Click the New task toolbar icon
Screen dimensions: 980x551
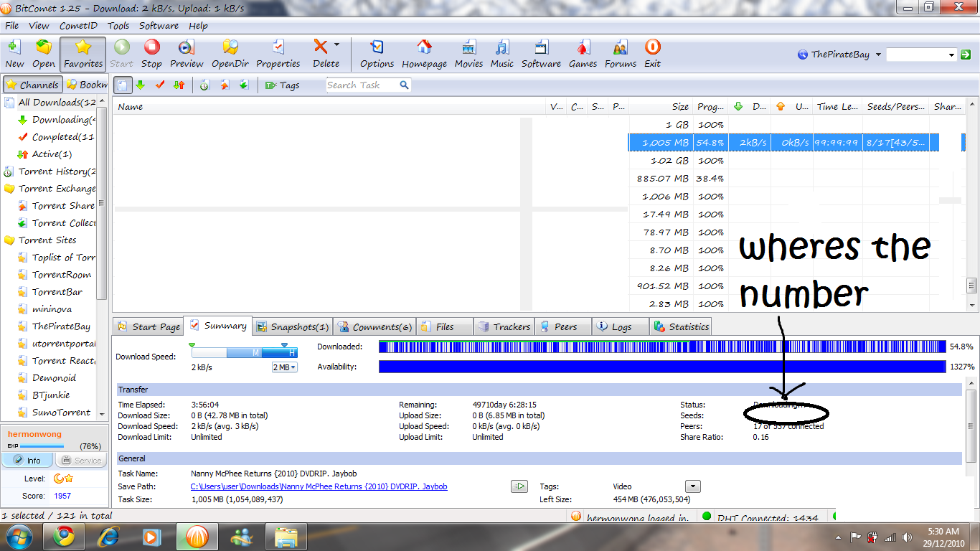[14, 54]
